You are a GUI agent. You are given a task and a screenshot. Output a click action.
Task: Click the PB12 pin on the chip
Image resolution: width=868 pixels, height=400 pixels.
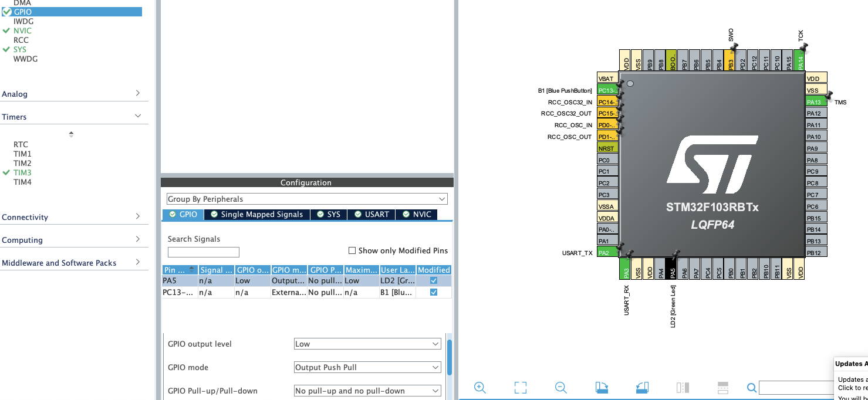(816, 253)
